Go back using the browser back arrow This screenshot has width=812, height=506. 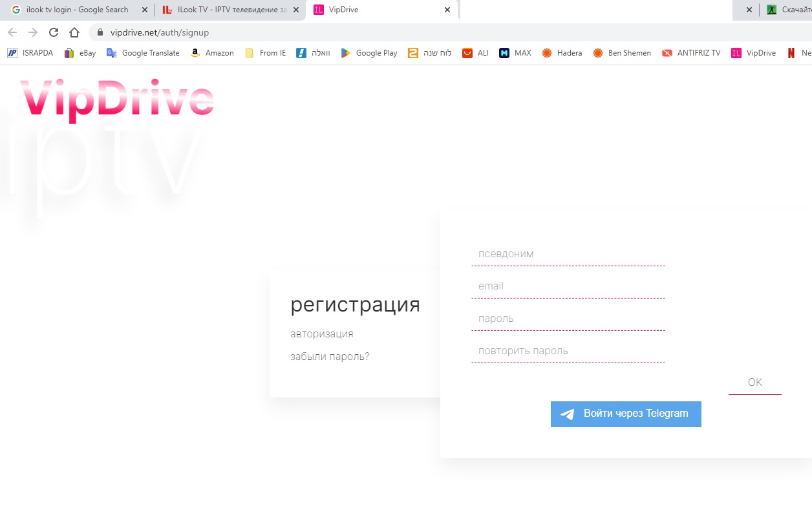tap(12, 32)
